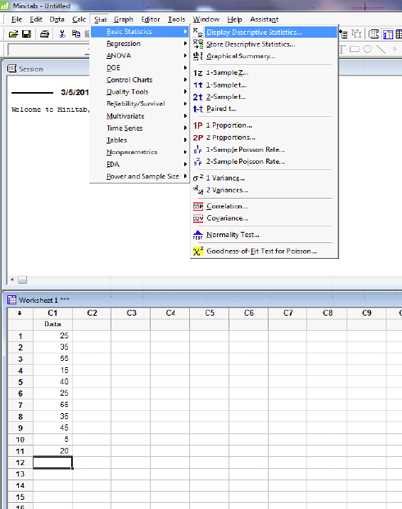This screenshot has height=509, width=402.
Task: Select cell in row 3 of C1
Action: (x=53, y=359)
